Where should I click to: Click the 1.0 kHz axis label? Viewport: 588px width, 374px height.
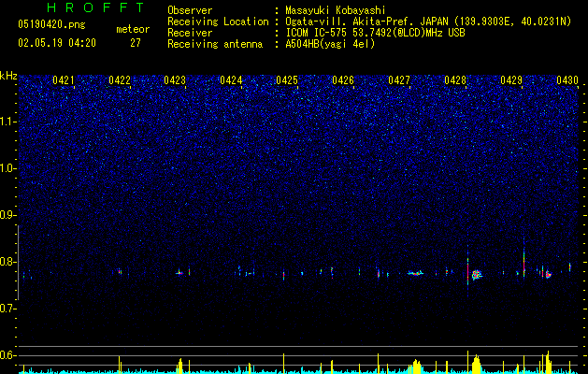tap(8, 168)
